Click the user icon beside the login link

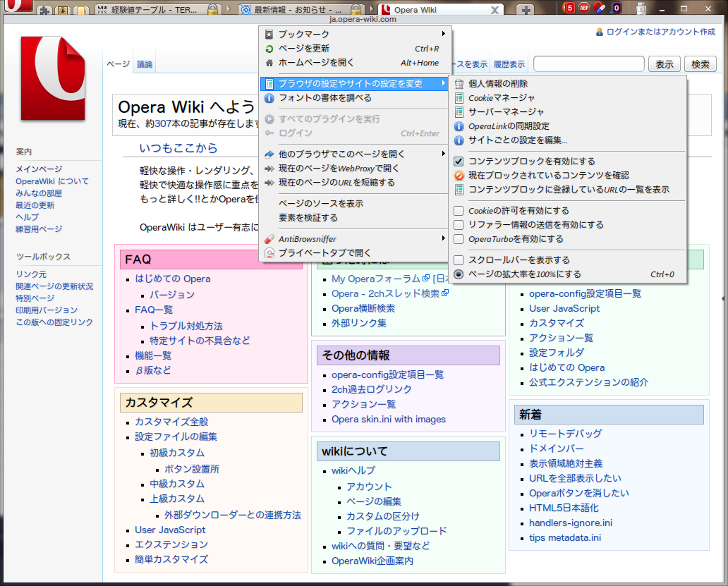(600, 32)
